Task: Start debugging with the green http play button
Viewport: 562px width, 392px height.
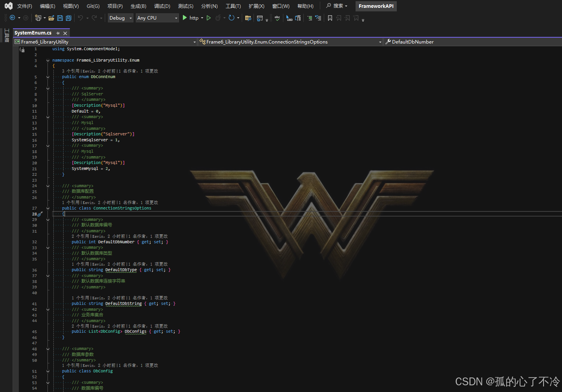Action: point(190,18)
